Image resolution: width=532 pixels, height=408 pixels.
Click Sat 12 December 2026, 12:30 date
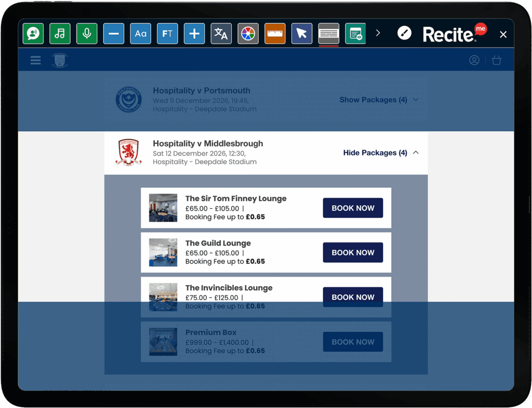click(199, 154)
